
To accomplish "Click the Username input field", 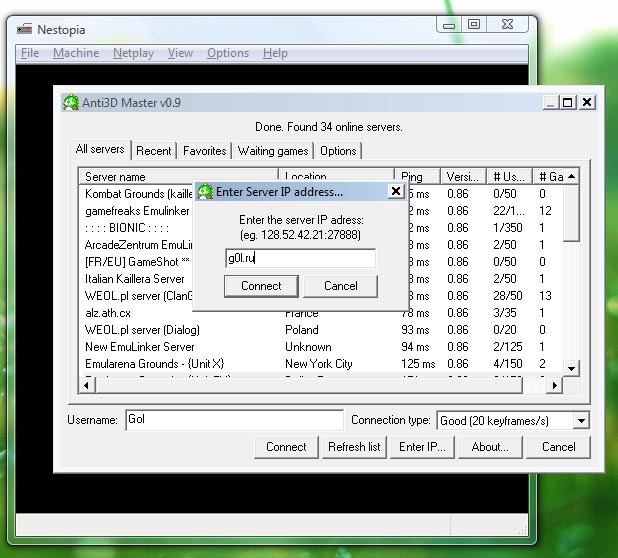I will point(234,420).
